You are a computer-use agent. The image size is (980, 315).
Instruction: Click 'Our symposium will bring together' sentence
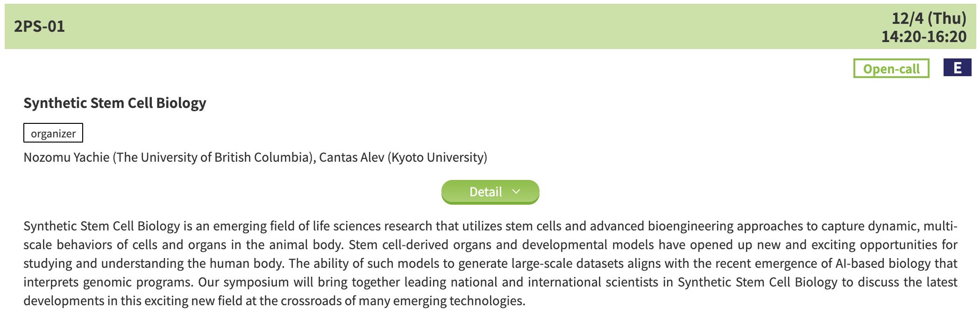299,282
